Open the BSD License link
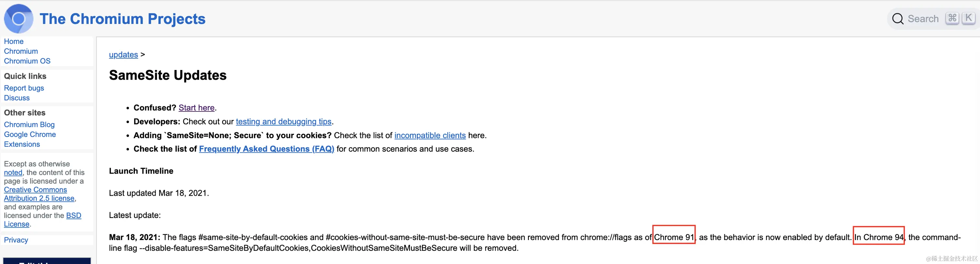This screenshot has height=264, width=980. pos(42,220)
